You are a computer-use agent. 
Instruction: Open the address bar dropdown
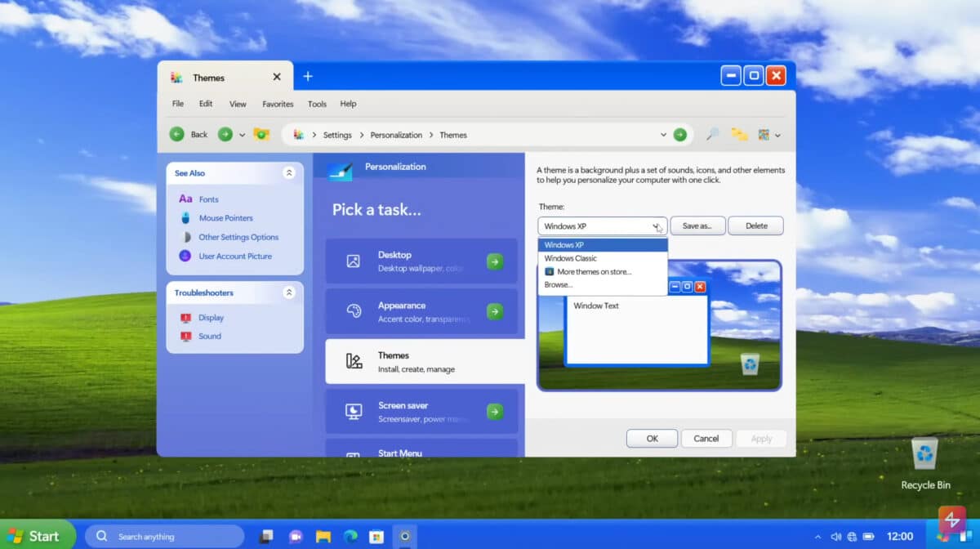664,135
